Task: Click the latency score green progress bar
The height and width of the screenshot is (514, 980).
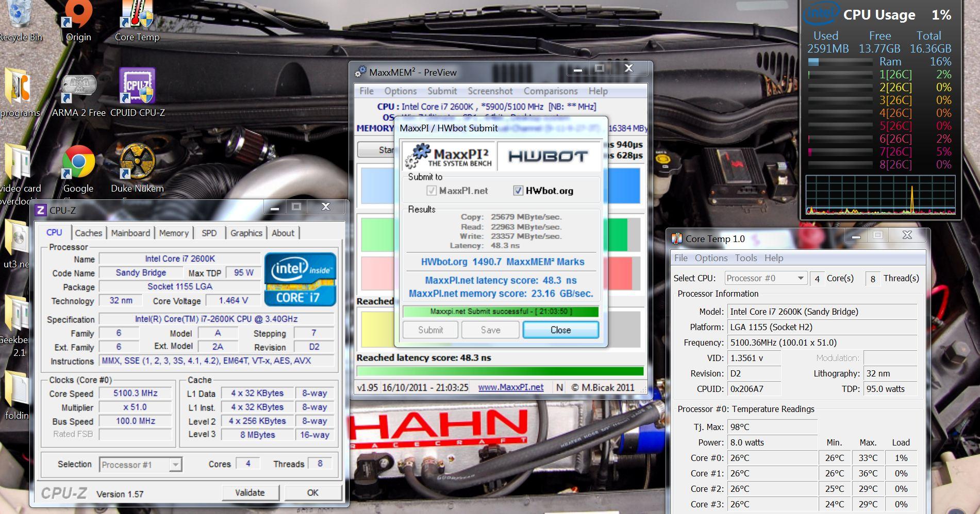Action: 500,371
